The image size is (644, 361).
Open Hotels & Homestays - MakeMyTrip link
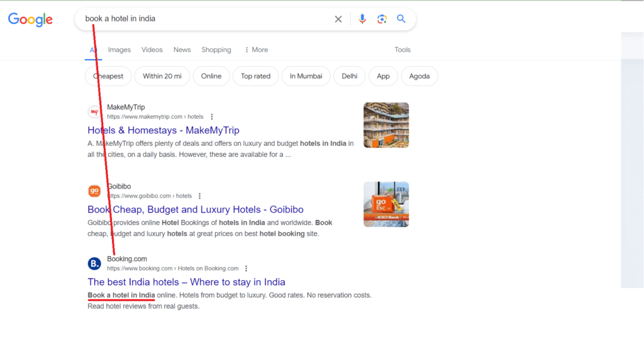click(164, 130)
